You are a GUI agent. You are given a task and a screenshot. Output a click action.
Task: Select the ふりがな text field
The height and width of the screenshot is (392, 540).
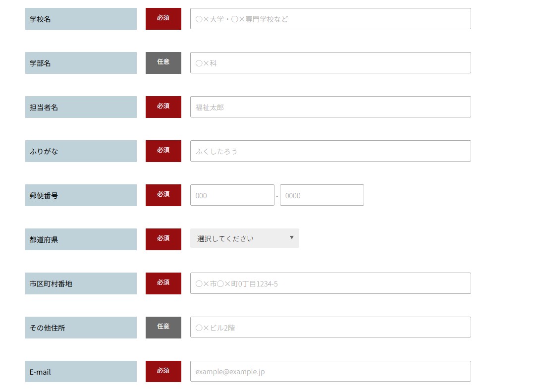point(330,151)
